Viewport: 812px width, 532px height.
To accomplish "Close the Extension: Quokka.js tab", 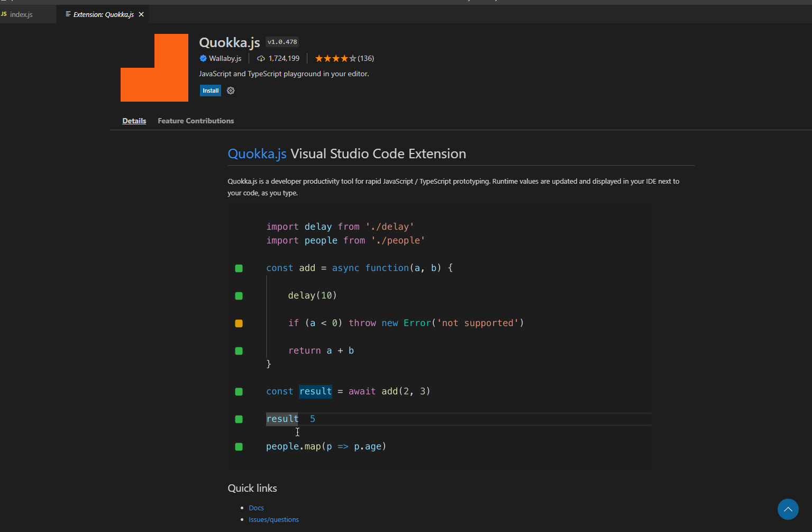I will tap(141, 14).
